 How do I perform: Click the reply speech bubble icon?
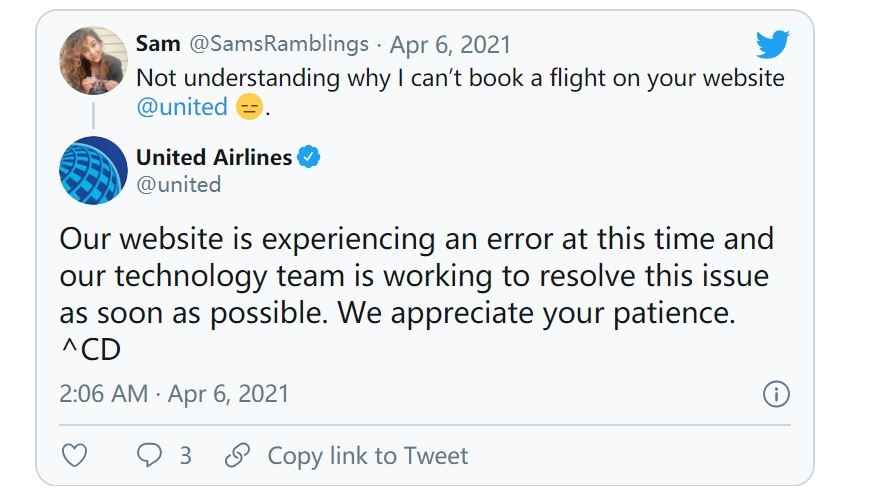pyautogui.click(x=149, y=456)
